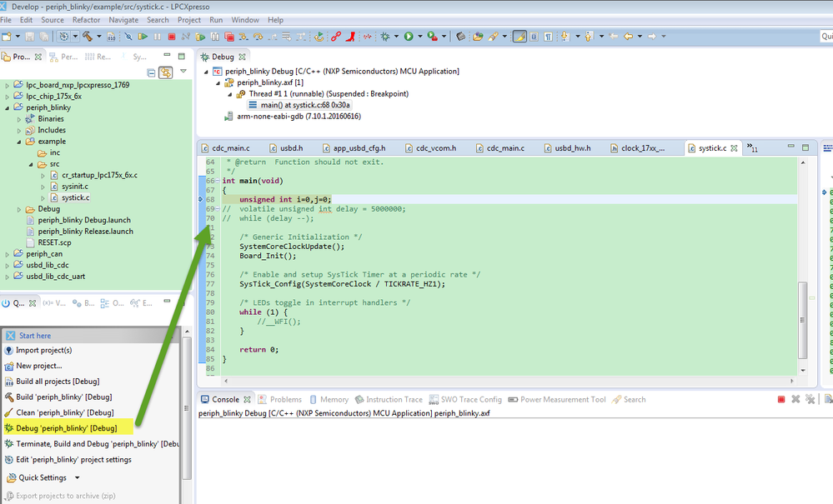Click the chip icon in the main toolbar
The height and width of the screenshot is (504, 833).
[x=460, y=36]
